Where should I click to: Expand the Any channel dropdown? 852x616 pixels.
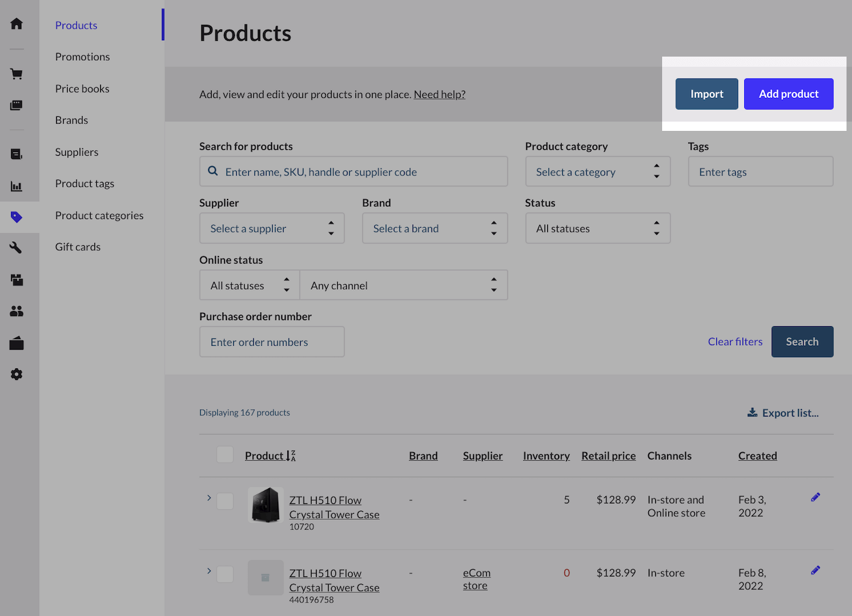[x=403, y=285]
